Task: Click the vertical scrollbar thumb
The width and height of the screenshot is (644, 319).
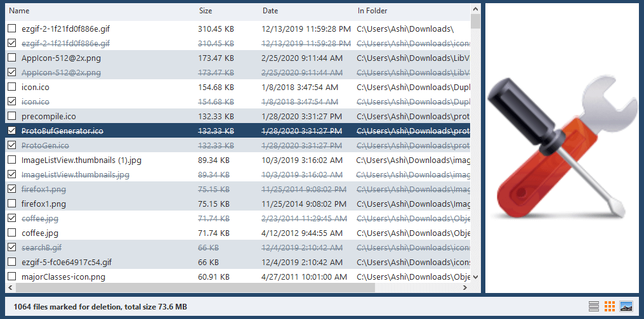Action: (476, 21)
